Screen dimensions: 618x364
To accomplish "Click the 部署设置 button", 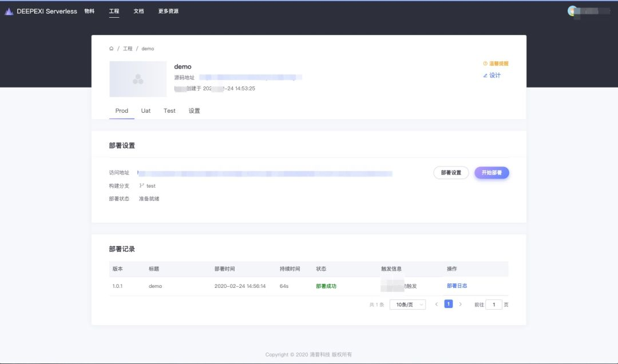I will (451, 173).
